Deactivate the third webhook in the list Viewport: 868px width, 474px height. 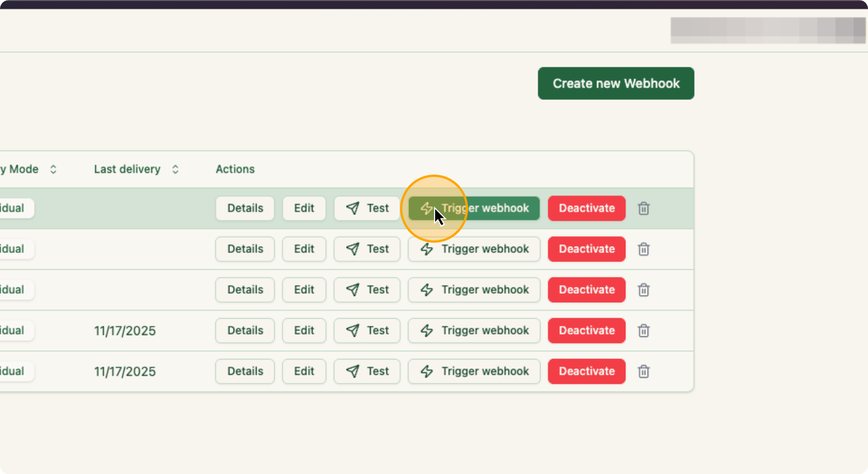coord(586,290)
